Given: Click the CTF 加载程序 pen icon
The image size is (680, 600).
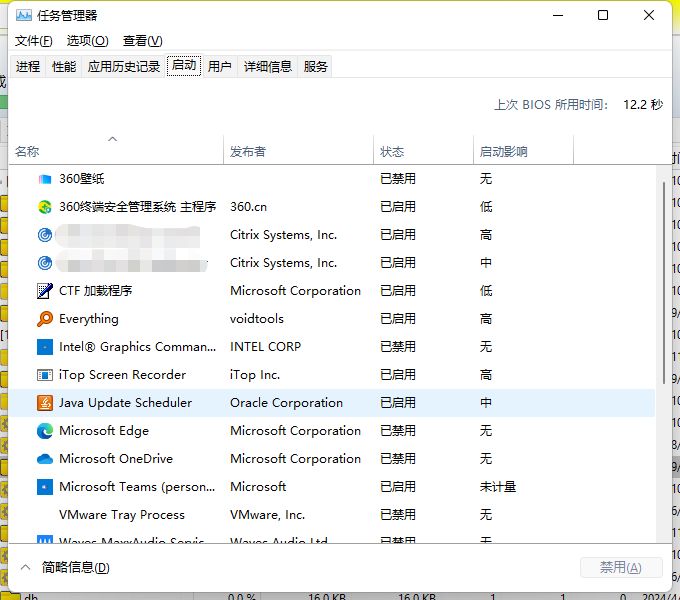Looking at the screenshot, I should click(x=45, y=291).
